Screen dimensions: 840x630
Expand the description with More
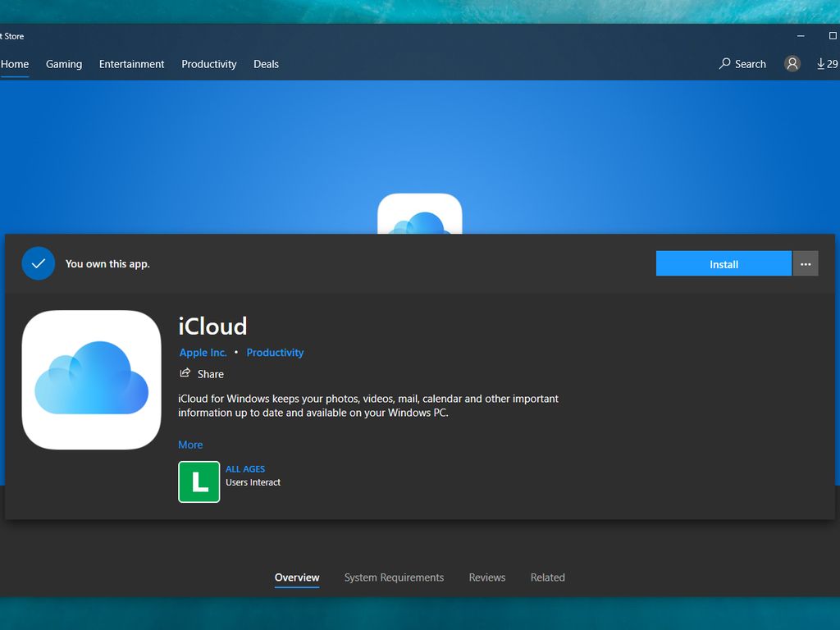(x=190, y=445)
